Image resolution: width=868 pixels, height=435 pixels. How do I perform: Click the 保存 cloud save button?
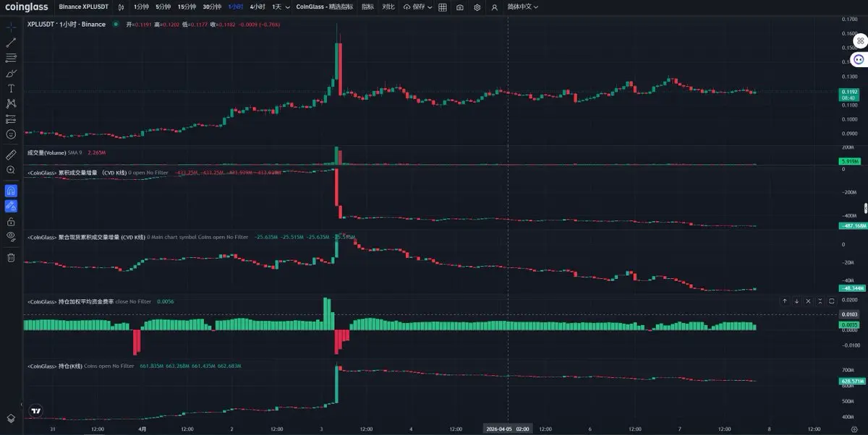[414, 7]
